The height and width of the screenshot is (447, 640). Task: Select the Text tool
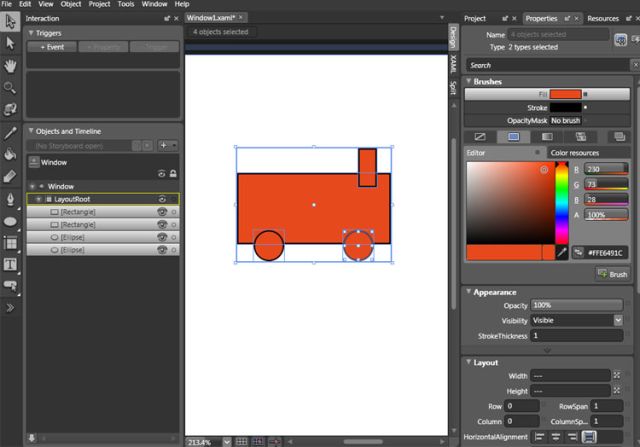pos(10,264)
